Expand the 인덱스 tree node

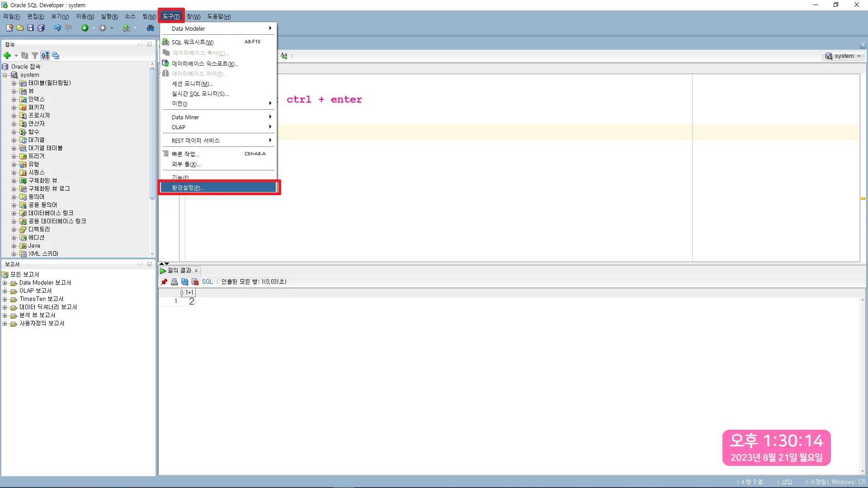(x=14, y=99)
